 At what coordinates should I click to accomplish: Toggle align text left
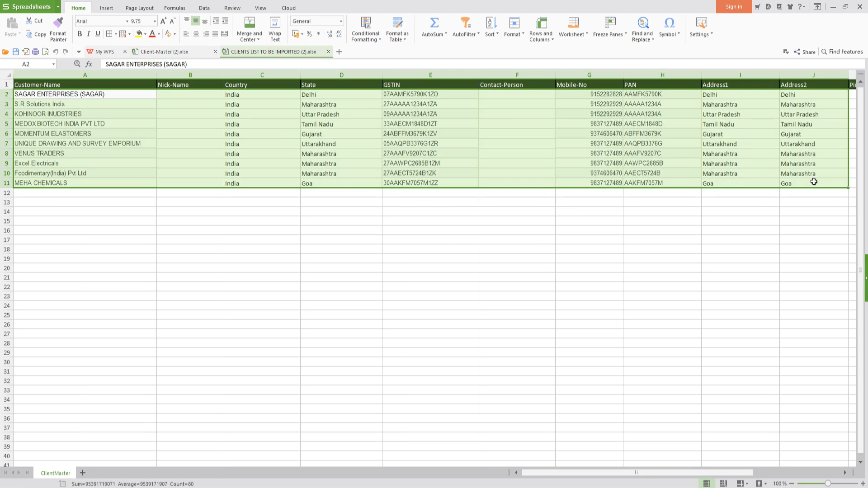186,34
